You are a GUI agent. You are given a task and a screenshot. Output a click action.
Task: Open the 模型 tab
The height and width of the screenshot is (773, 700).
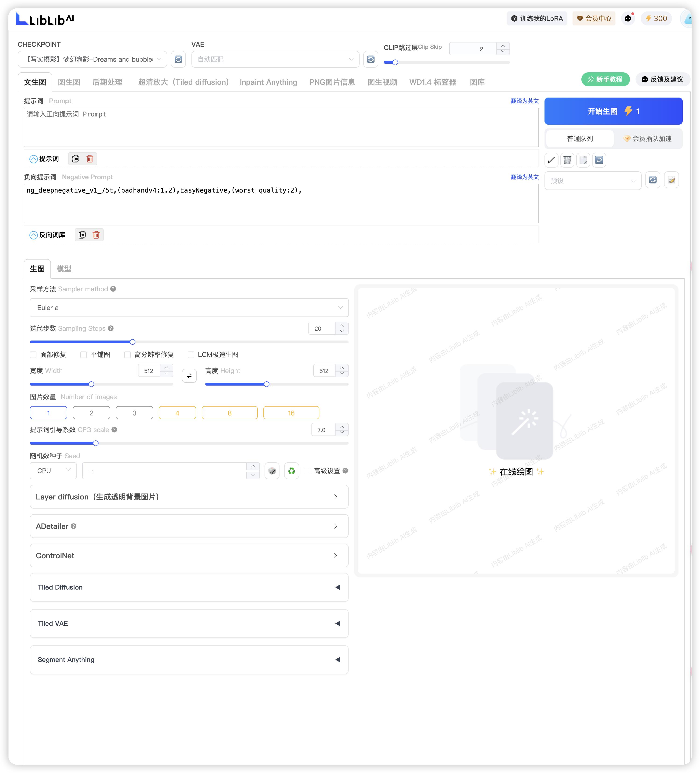tap(64, 269)
